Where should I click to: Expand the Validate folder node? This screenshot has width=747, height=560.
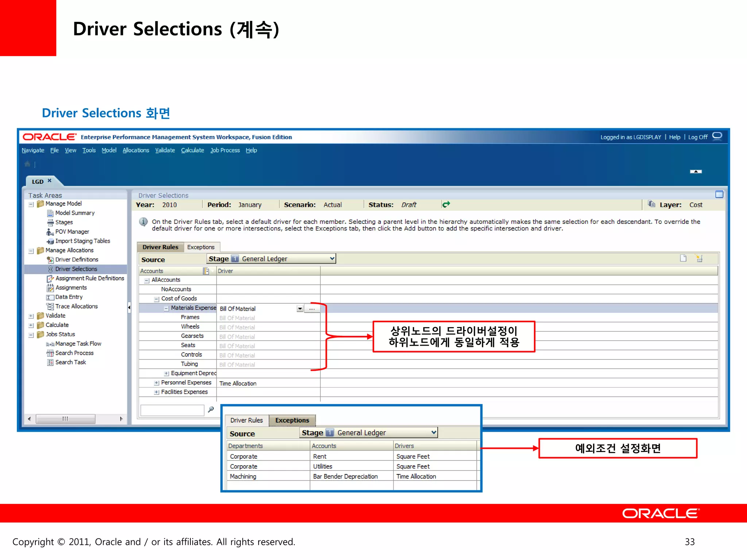(x=31, y=316)
